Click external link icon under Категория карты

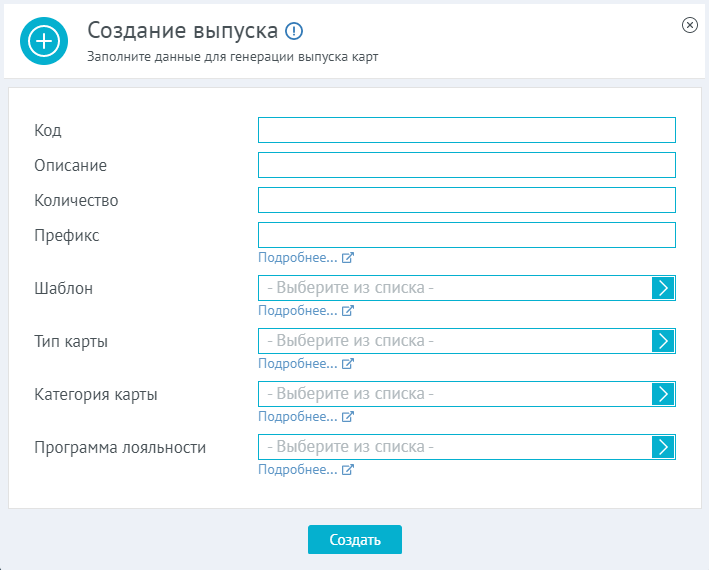[347, 416]
